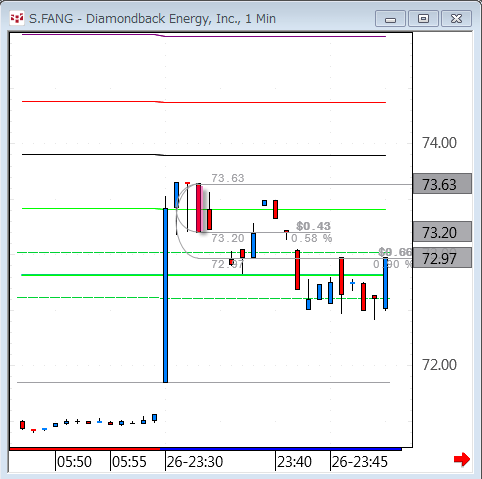The width and height of the screenshot is (482, 479).
Task: Click the 0.58 % measurement label
Action: pyautogui.click(x=311, y=238)
